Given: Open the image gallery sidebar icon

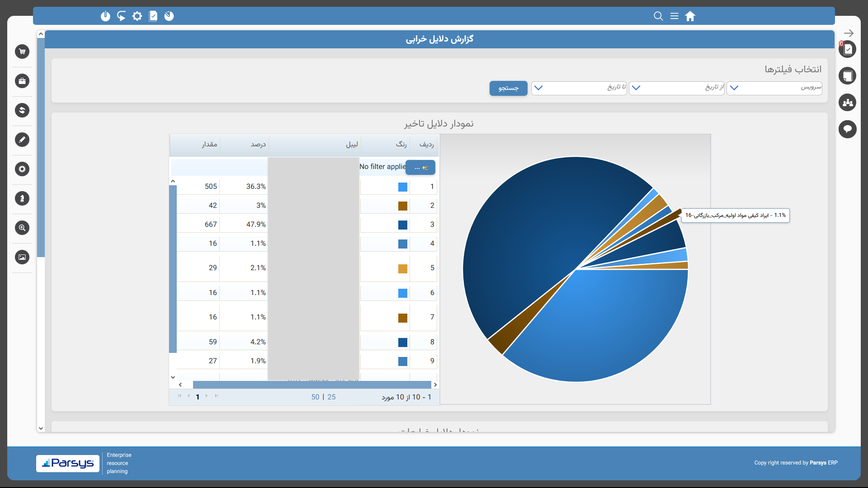Looking at the screenshot, I should point(22,257).
